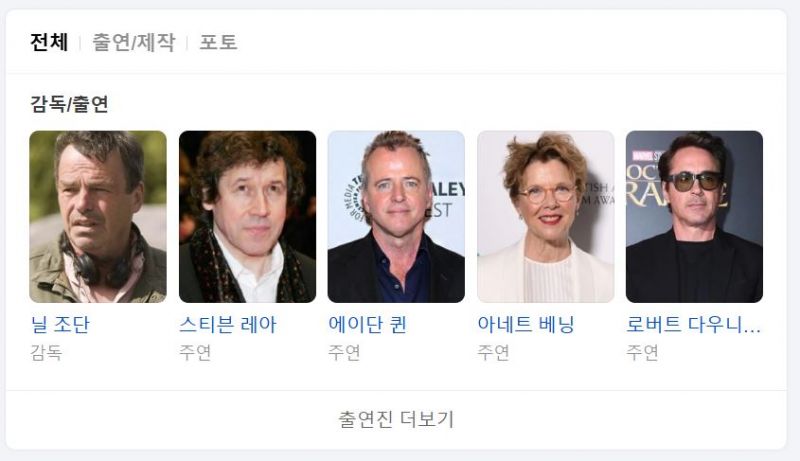The height and width of the screenshot is (461, 800).
Task: Expand the cast list with 출연진 더보기
Action: (x=396, y=420)
